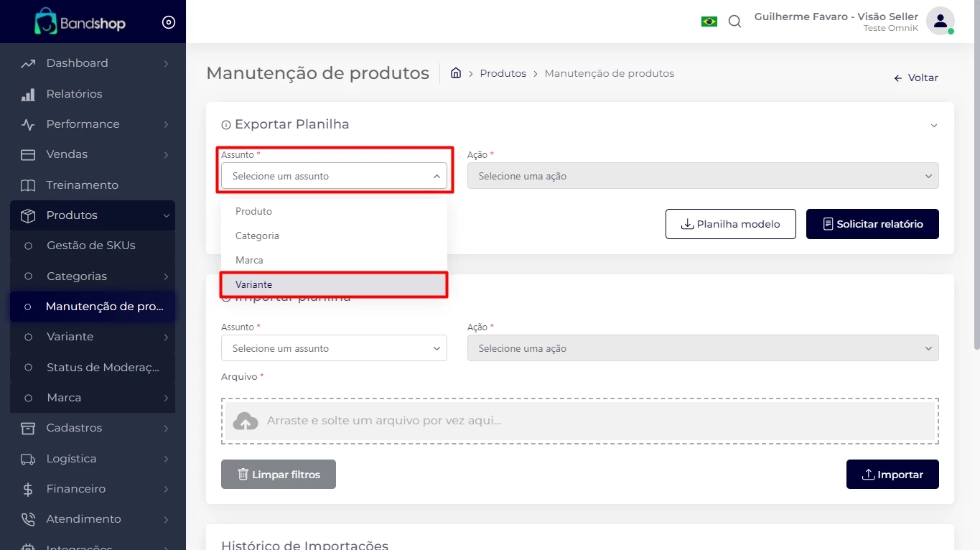Screen dimensions: 980x550
Task: Open search with the magnifier icon
Action: click(734, 22)
